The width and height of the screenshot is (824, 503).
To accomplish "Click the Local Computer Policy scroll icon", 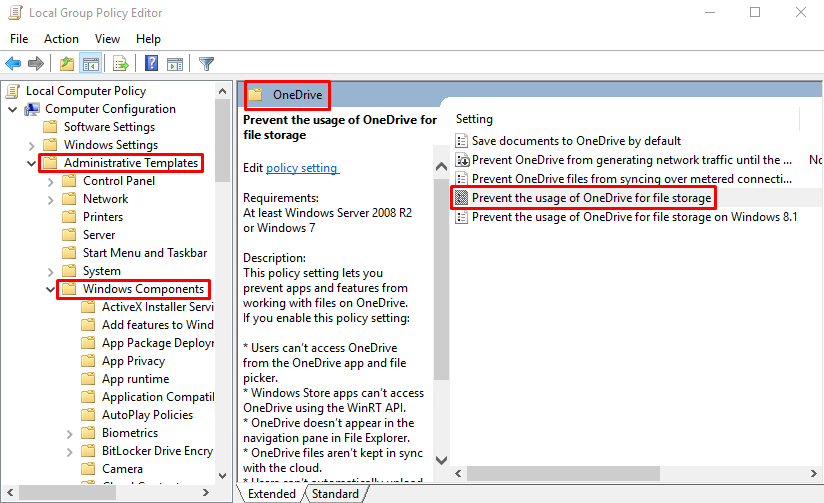I will pos(13,91).
